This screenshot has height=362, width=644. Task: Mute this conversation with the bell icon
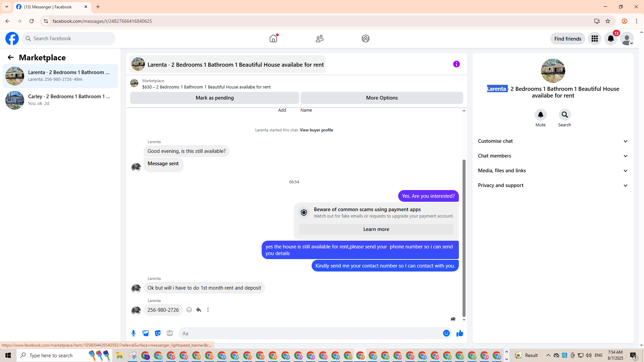541,115
